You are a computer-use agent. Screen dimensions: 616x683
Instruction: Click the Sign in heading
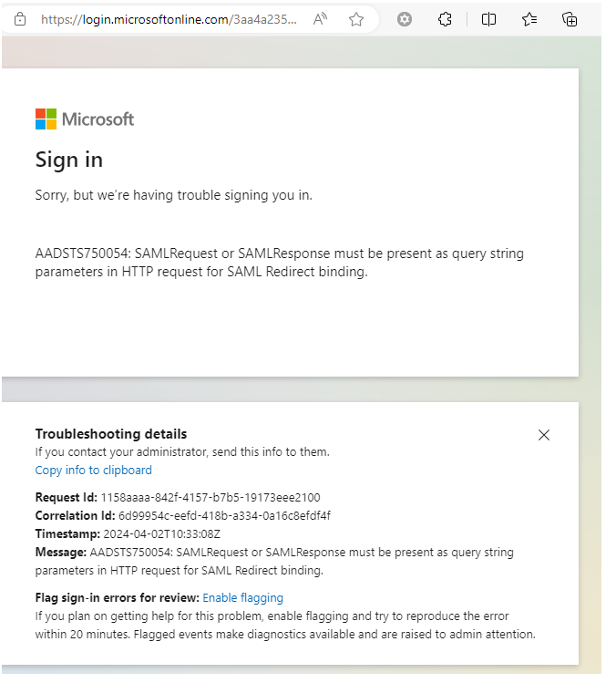(69, 160)
